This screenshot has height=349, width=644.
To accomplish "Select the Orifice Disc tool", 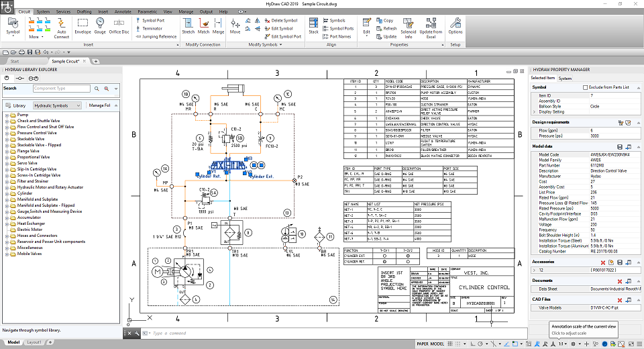I will [x=119, y=26].
